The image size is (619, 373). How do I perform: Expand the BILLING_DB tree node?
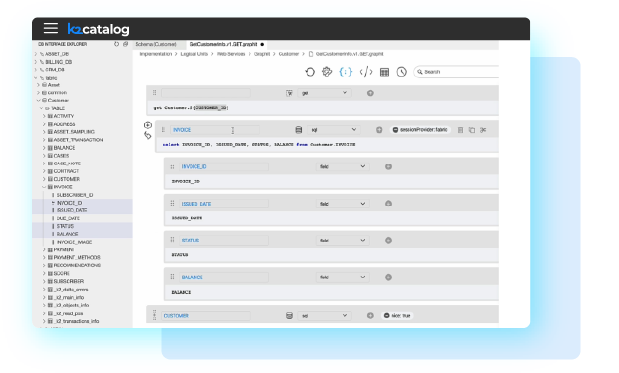click(x=36, y=62)
